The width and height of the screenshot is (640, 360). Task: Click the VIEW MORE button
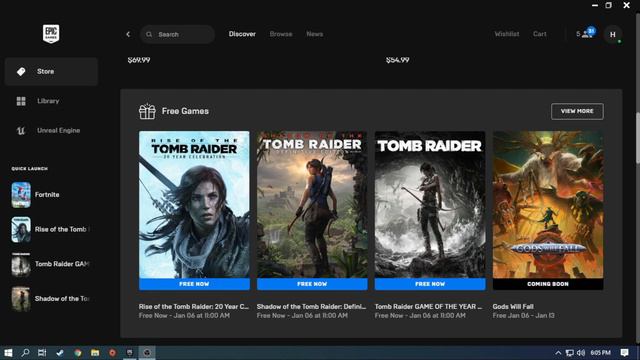(x=577, y=111)
